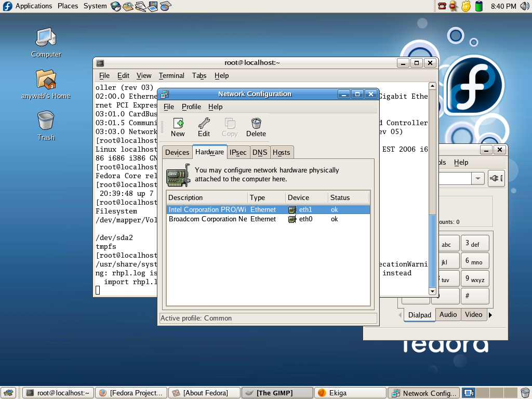Click the green battery tray icon
Screen dimensions: 532x399
pyautogui.click(x=478, y=6)
